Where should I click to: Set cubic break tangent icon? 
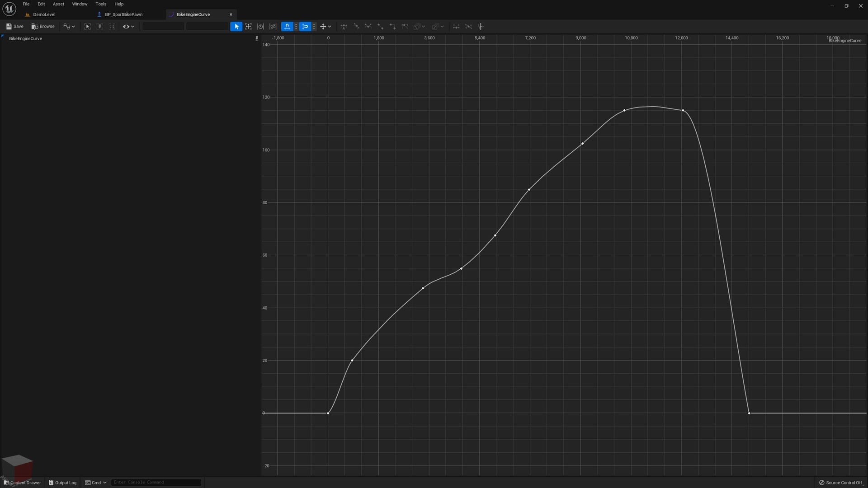(x=368, y=27)
